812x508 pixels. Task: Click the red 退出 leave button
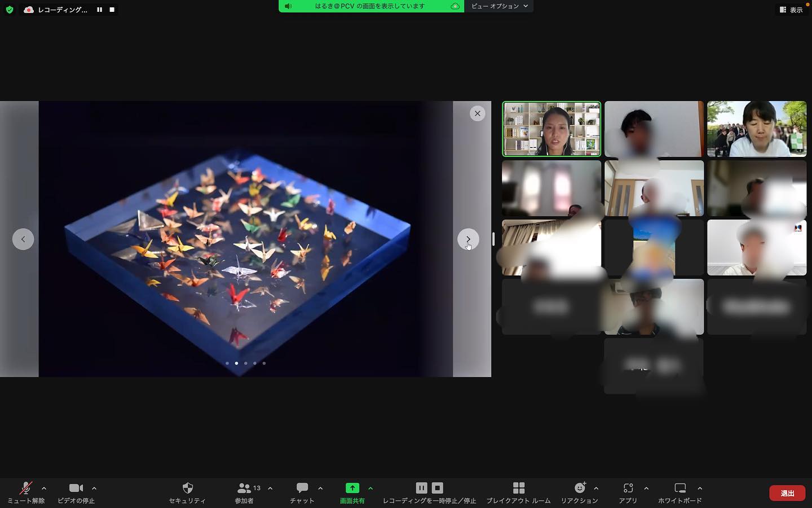pyautogui.click(x=787, y=493)
